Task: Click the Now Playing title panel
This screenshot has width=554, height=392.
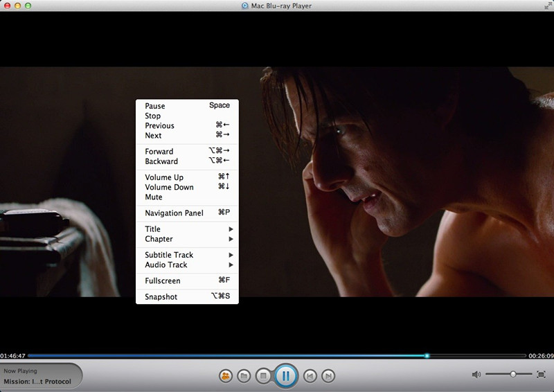Action: pos(40,376)
